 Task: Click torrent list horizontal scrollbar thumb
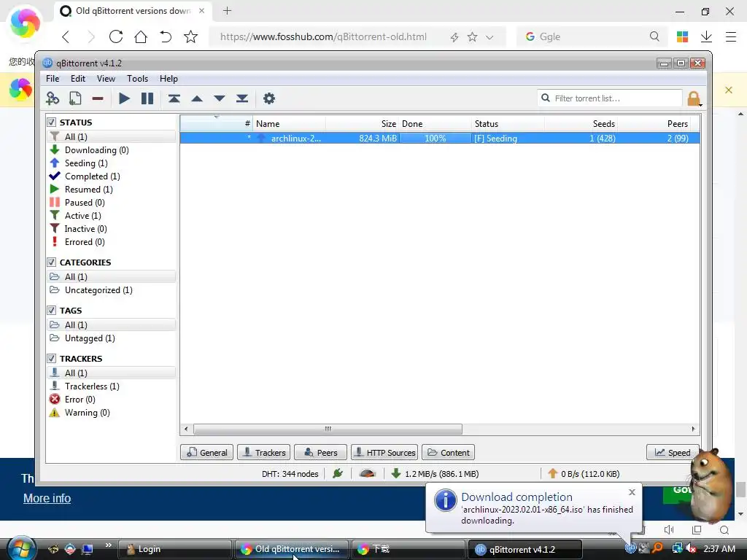[328, 429]
